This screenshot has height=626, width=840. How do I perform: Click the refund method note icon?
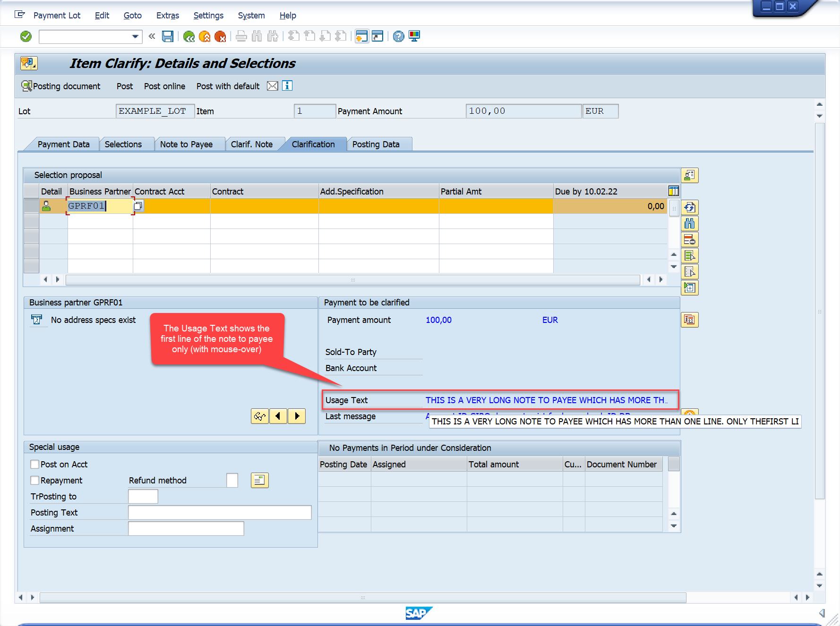tap(260, 481)
